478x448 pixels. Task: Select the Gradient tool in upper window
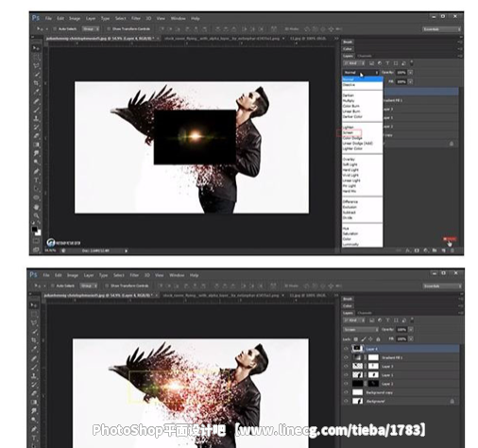click(x=37, y=145)
